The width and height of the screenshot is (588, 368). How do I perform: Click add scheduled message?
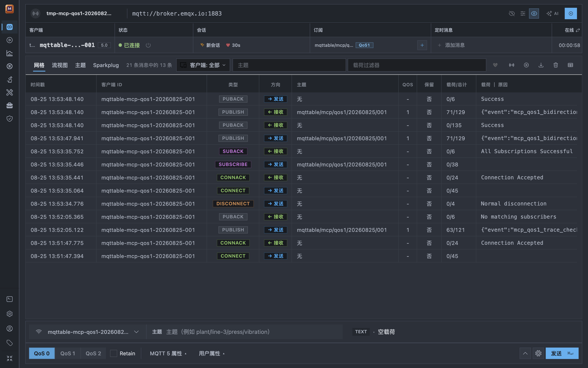(451, 45)
